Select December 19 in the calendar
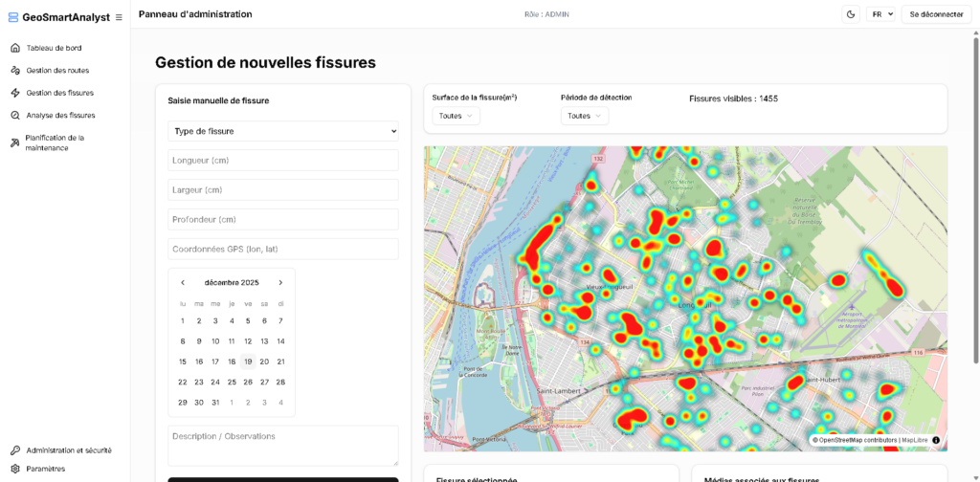 pos(248,361)
